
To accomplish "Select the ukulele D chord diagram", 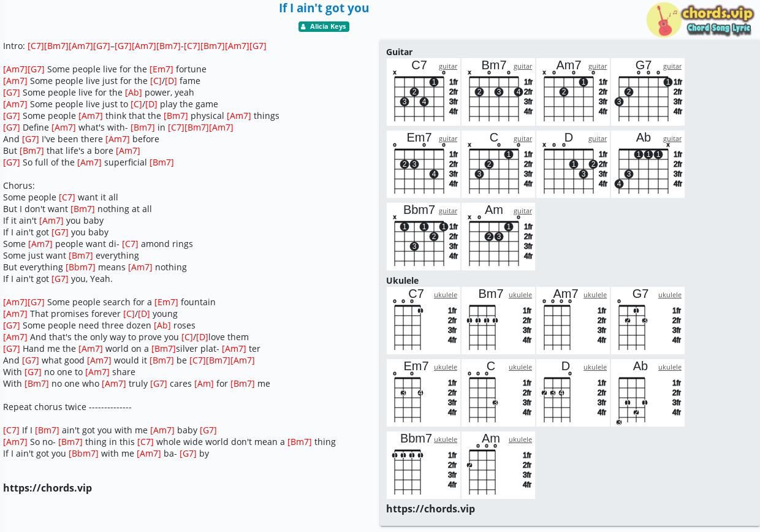I will [573, 393].
